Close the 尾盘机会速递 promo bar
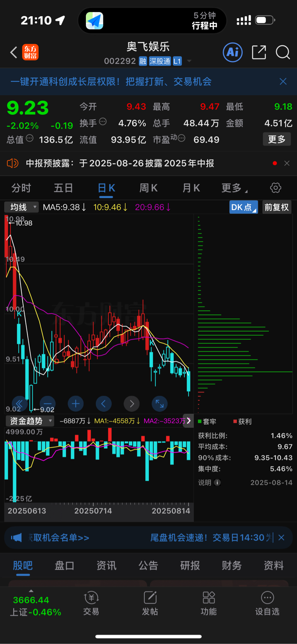Viewport: 297px width, 644px height. 282,538
